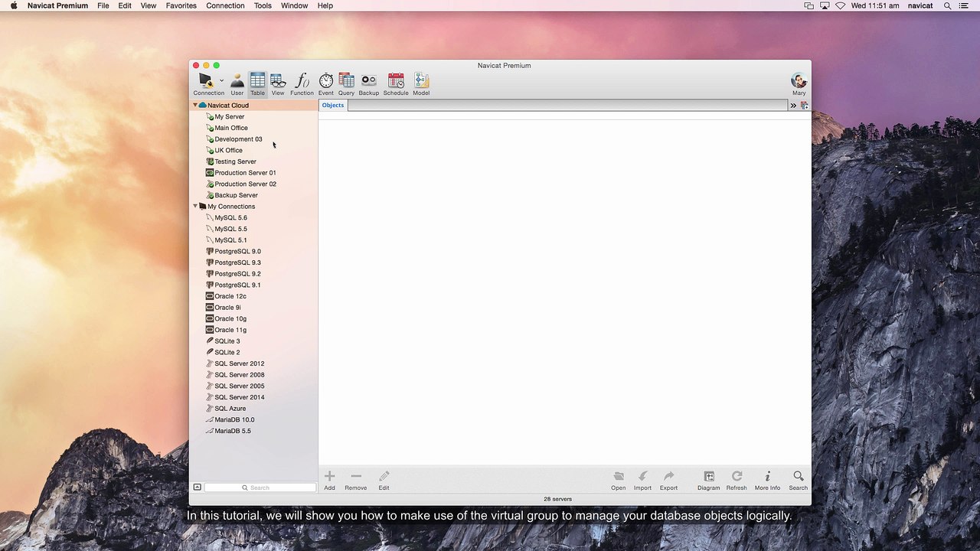This screenshot has height=551, width=980.
Task: Show More Info panel
Action: point(767,480)
